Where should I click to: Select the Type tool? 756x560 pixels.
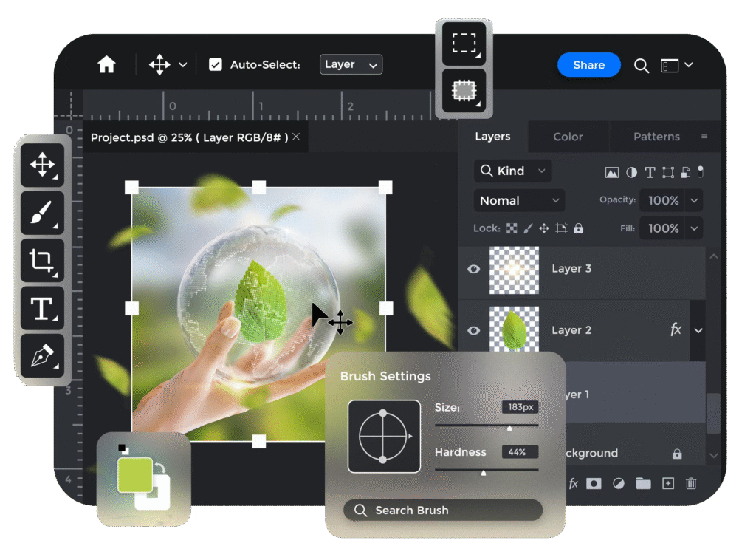point(42,308)
